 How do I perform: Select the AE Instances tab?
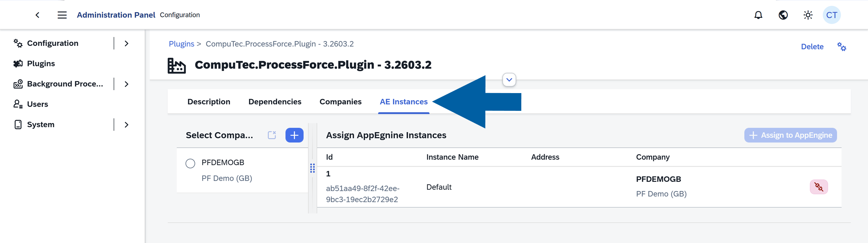[x=404, y=102]
